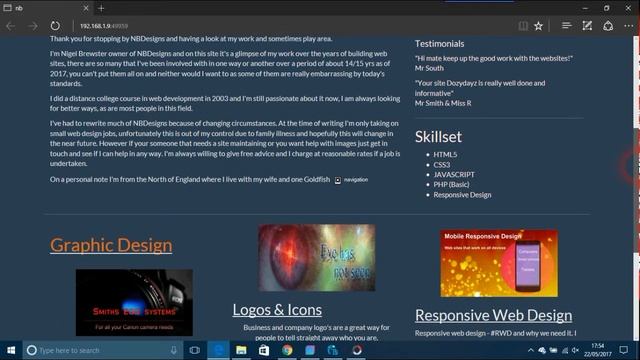This screenshot has width=640, height=360.
Task: Click the network tray icon
Action: tap(564, 350)
